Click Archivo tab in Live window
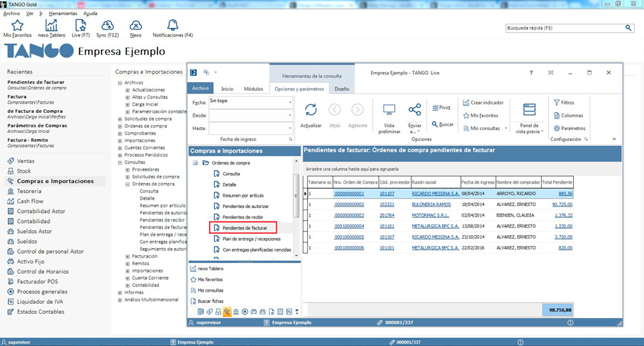The height and width of the screenshot is (346, 644). pyautogui.click(x=200, y=88)
